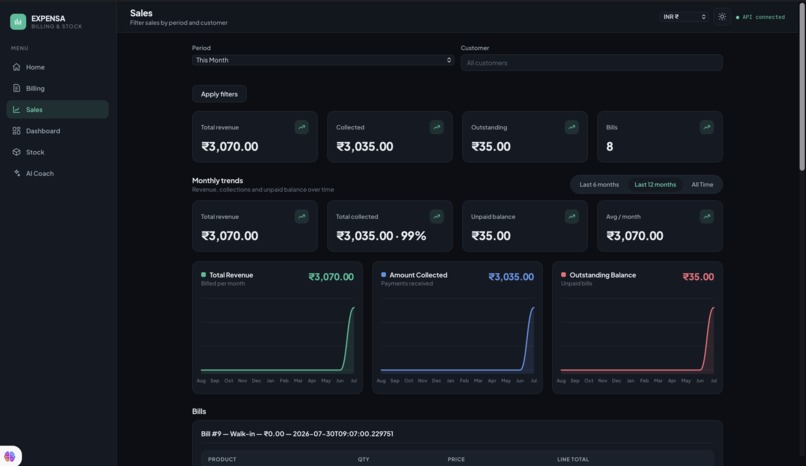Click the Bill #9 Walk-in row header

pos(297,434)
